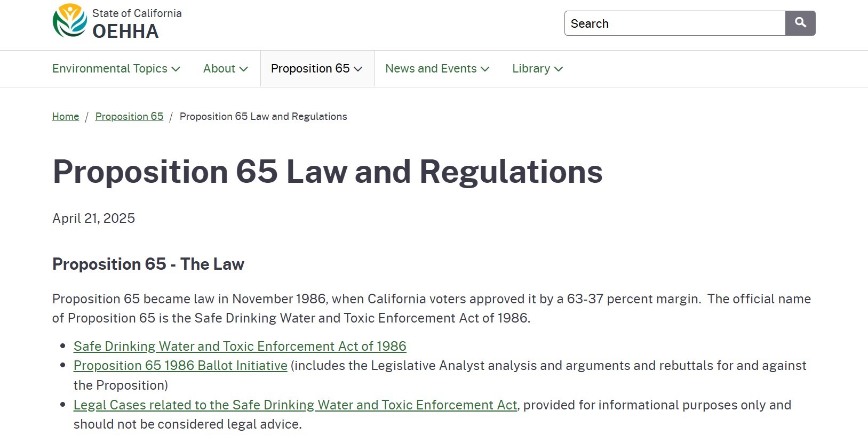Open the Library navigation menu

531,69
